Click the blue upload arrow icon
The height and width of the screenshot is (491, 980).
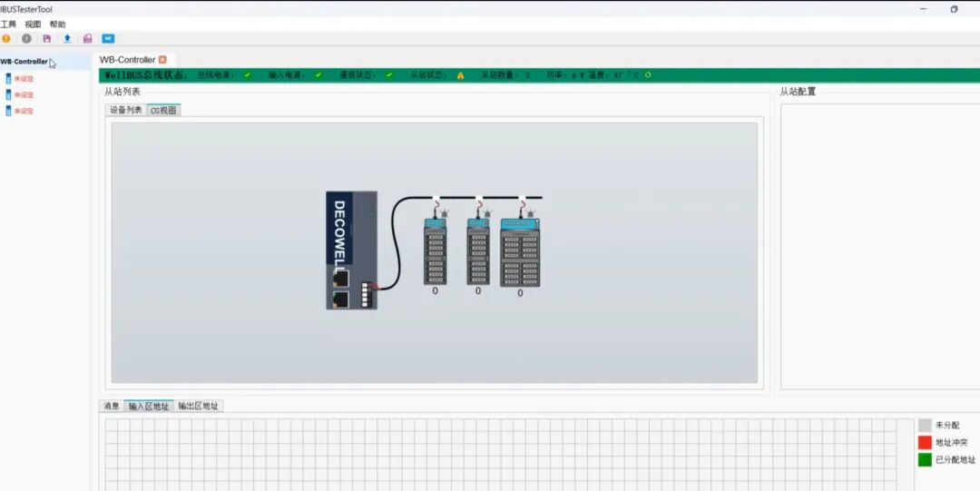(67, 39)
